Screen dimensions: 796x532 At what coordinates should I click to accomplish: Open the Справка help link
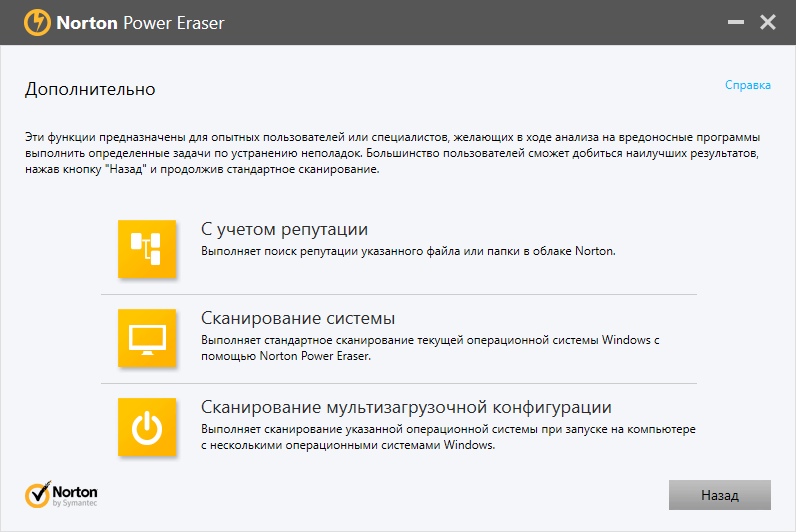747,85
